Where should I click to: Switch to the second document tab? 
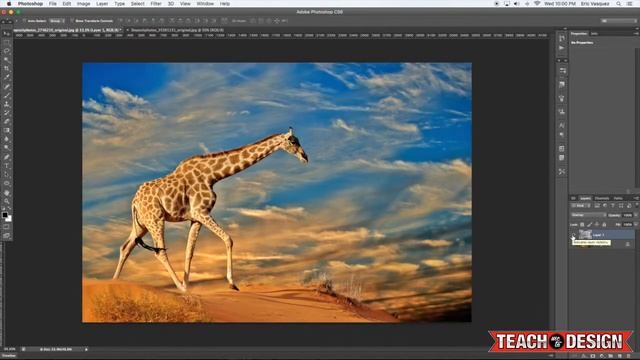177,30
